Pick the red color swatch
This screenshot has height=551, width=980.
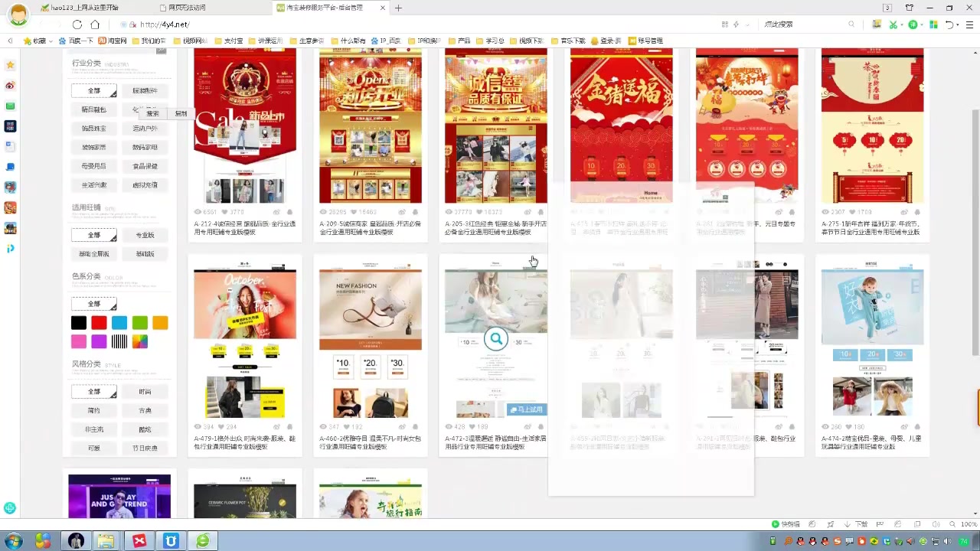(99, 323)
